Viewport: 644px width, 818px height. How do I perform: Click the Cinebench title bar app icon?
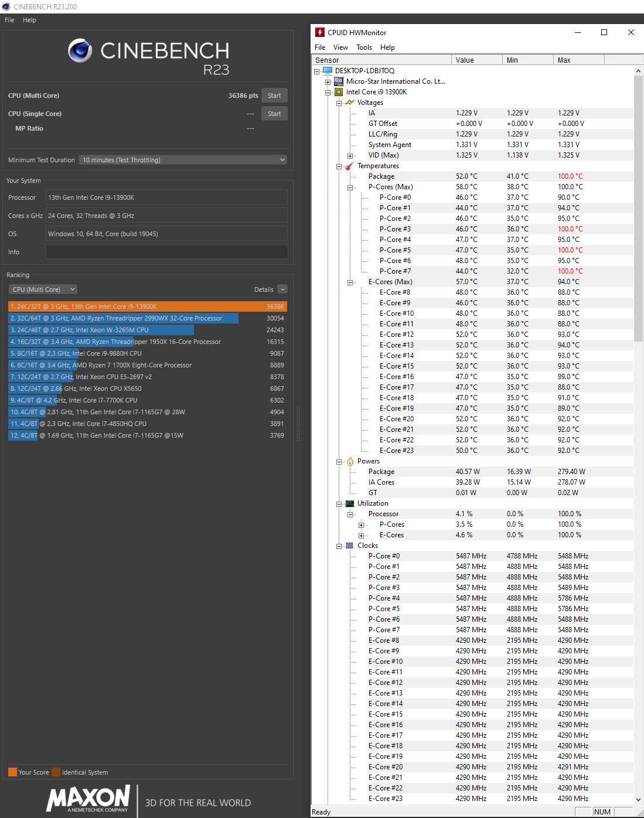[x=6, y=6]
